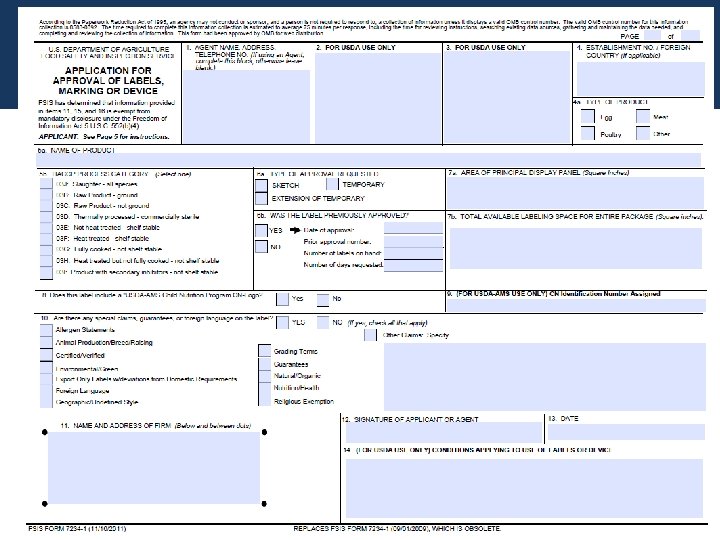Check the Religious Exemption box

(x=264, y=400)
